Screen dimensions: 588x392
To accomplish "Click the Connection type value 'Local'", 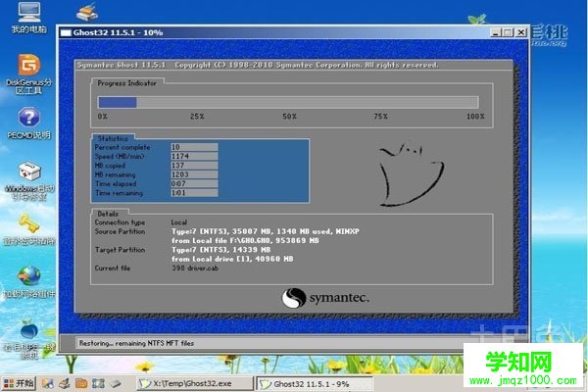I will coord(179,222).
